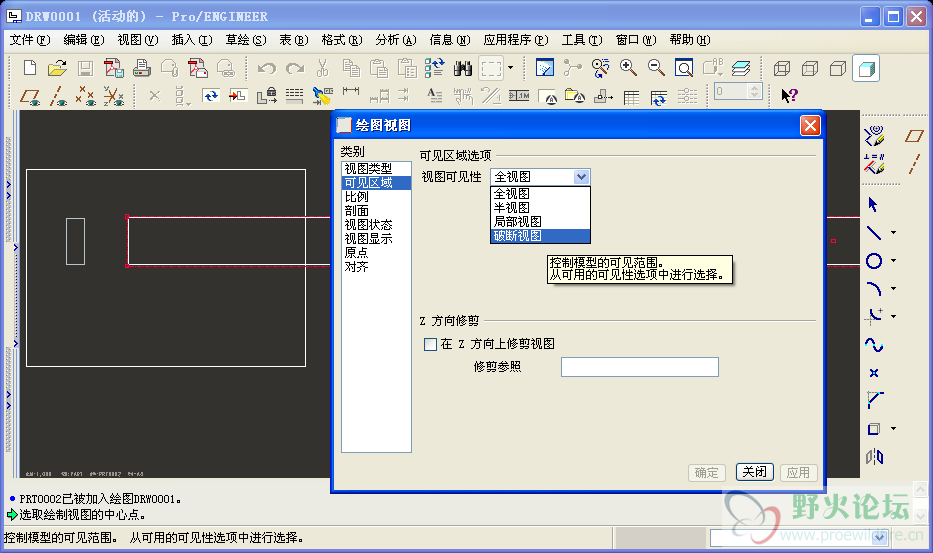Click the 关闭 button
This screenshot has height=553, width=933.
coord(754,472)
